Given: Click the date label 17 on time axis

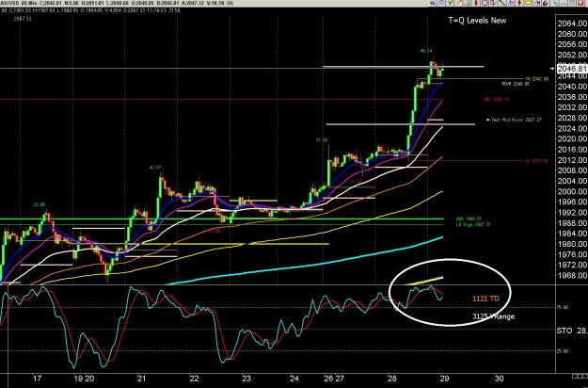Looking at the screenshot, I should pyautogui.click(x=37, y=379).
